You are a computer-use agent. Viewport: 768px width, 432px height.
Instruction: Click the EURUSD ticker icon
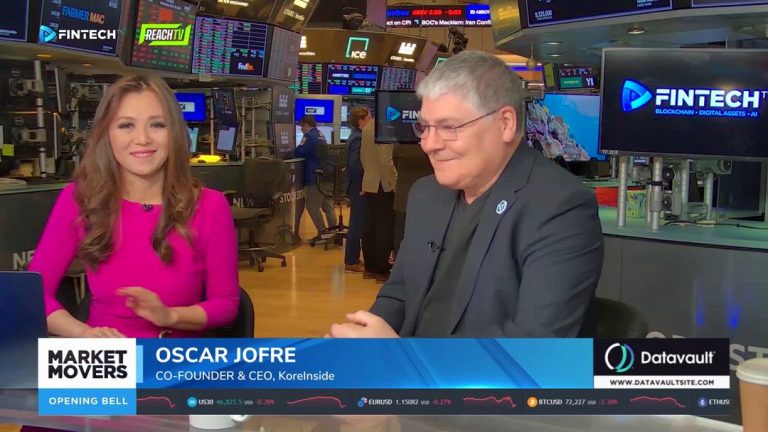click(362, 402)
